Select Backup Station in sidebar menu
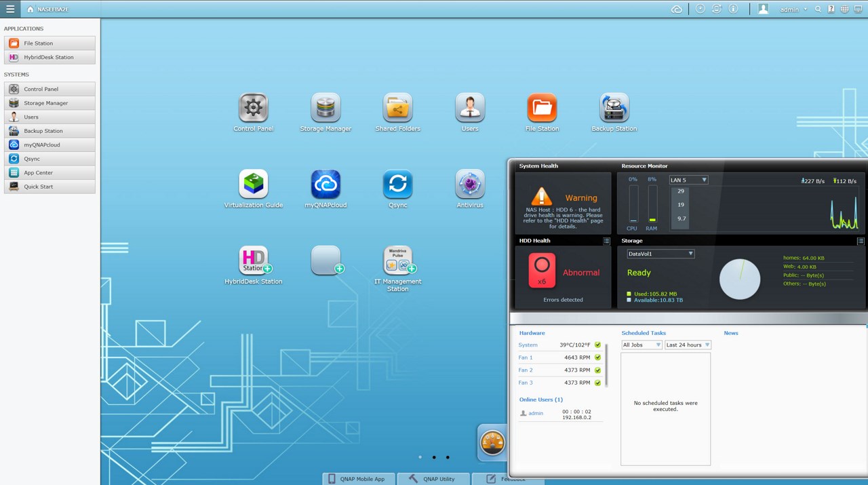868x485 pixels. [x=50, y=131]
